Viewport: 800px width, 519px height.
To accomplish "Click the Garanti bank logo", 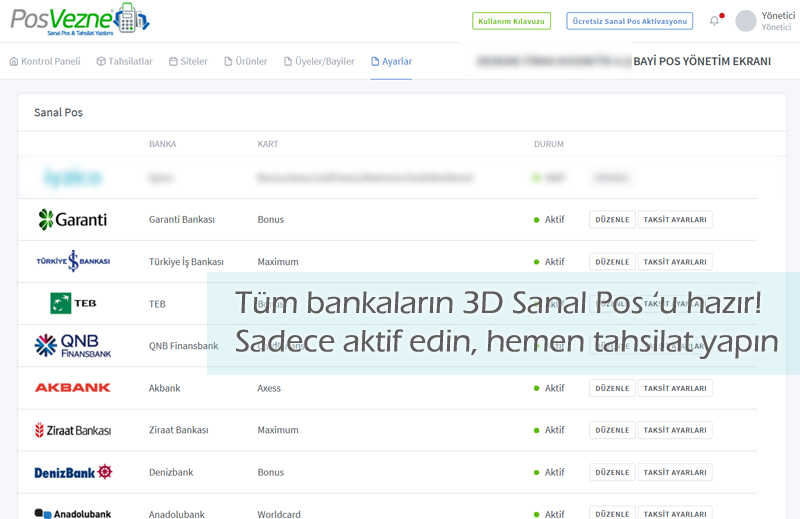I will (73, 219).
